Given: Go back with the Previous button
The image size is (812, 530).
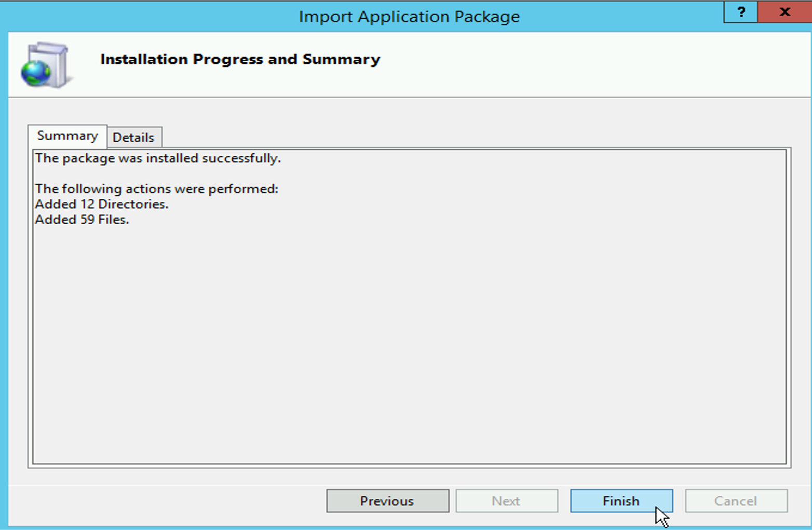Looking at the screenshot, I should point(387,501).
